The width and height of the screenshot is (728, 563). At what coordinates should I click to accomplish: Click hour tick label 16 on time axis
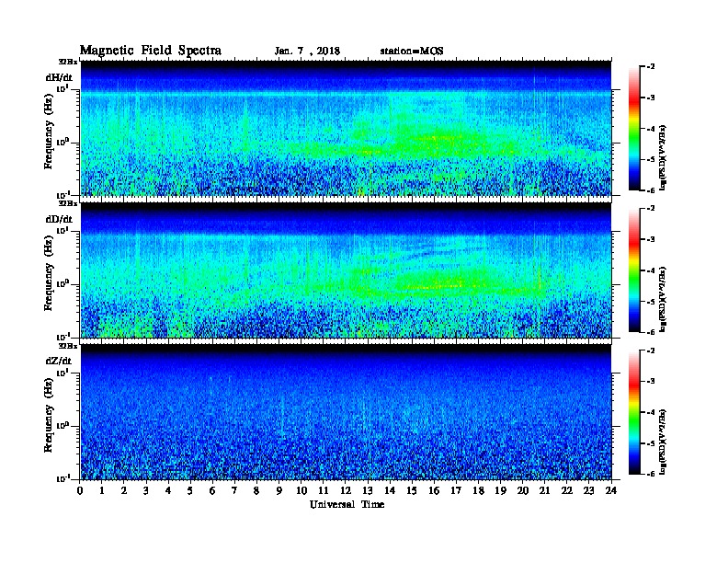pyautogui.click(x=434, y=491)
